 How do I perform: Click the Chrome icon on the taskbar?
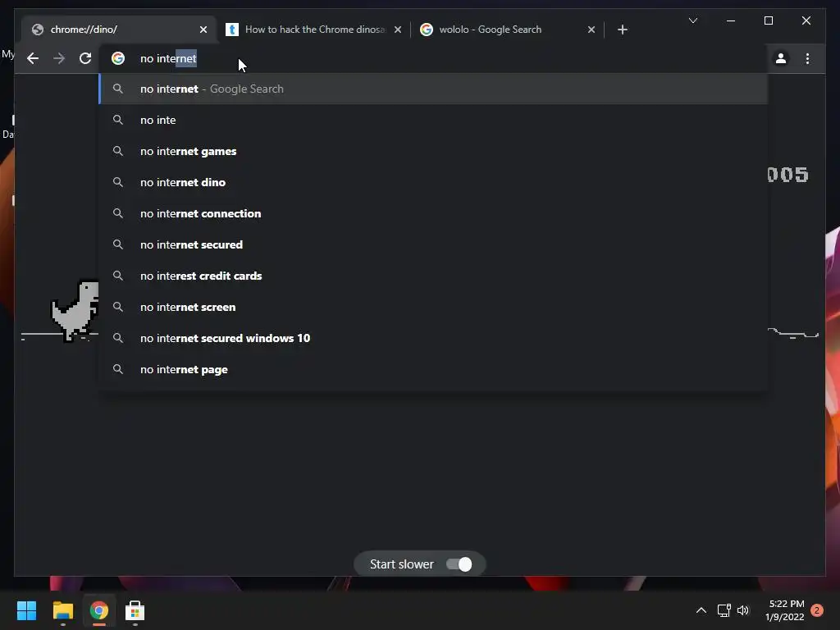(x=98, y=610)
